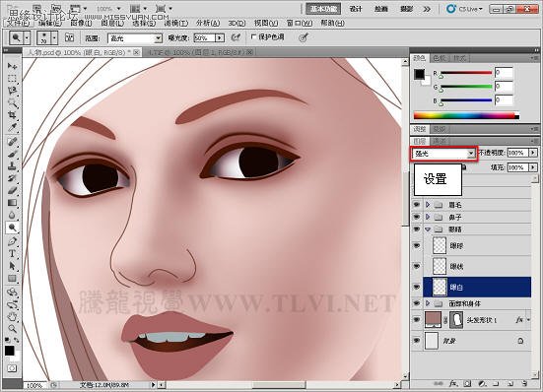
Task: Create a new adjustment layer
Action: [x=482, y=383]
